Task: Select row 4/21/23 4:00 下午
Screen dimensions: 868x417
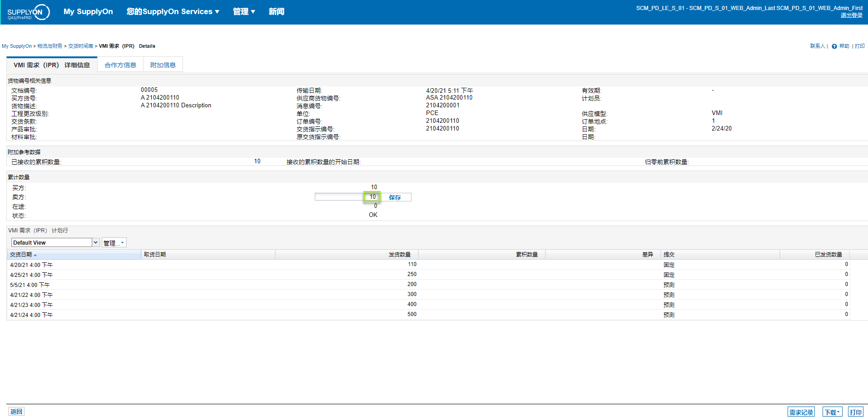Action: coord(428,305)
